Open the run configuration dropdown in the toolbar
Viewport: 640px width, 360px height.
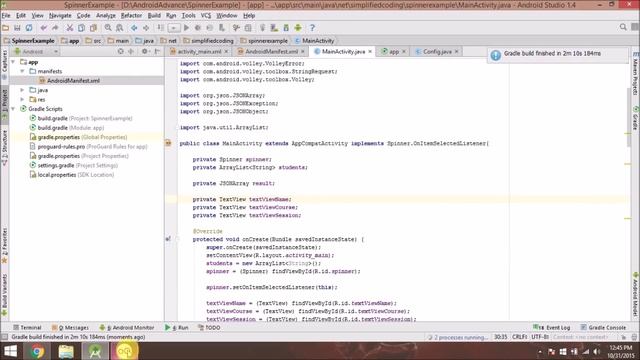pos(173,28)
